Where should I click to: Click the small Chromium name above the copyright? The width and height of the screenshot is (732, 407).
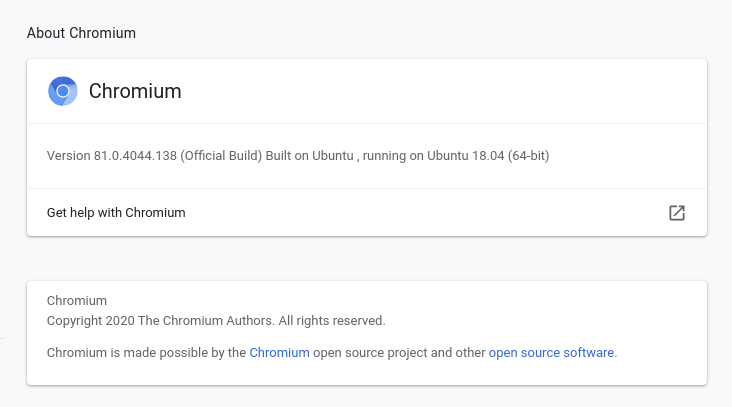[77, 301]
